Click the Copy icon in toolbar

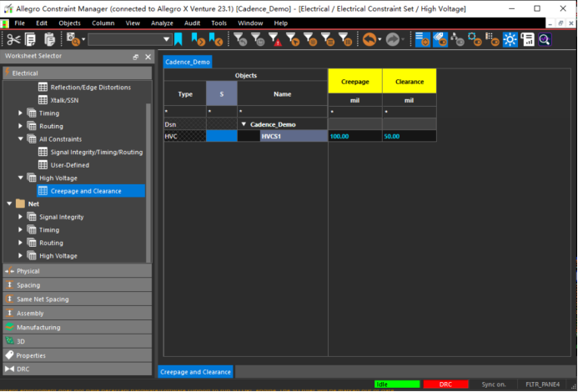(x=30, y=39)
